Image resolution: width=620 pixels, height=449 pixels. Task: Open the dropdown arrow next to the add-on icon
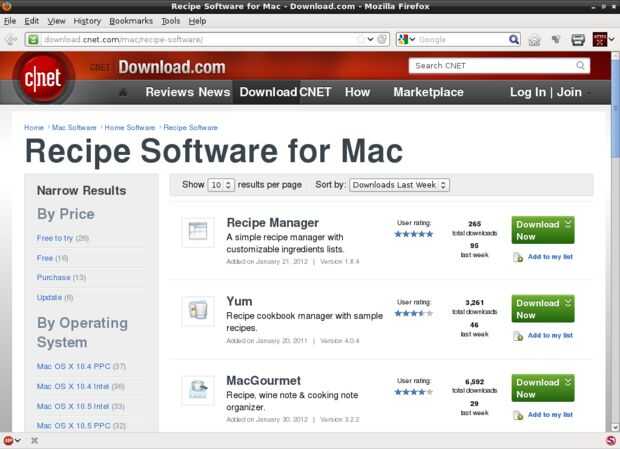[611, 39]
